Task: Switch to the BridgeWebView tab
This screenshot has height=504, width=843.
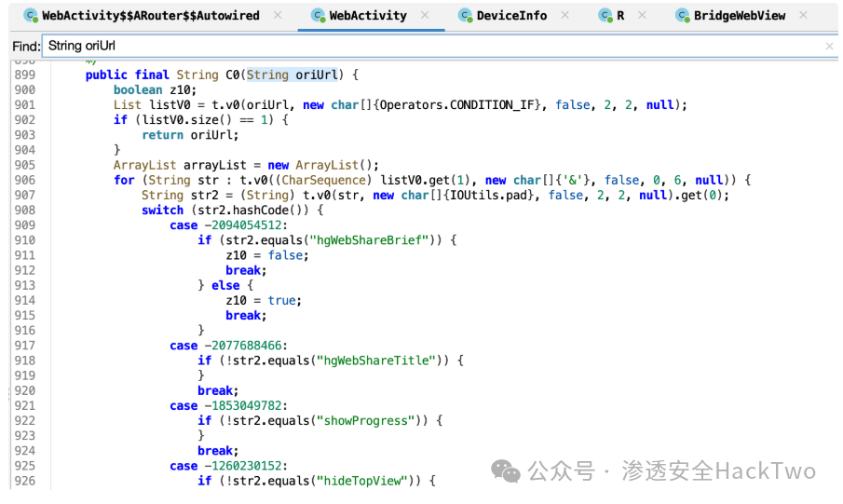Action: (x=740, y=16)
